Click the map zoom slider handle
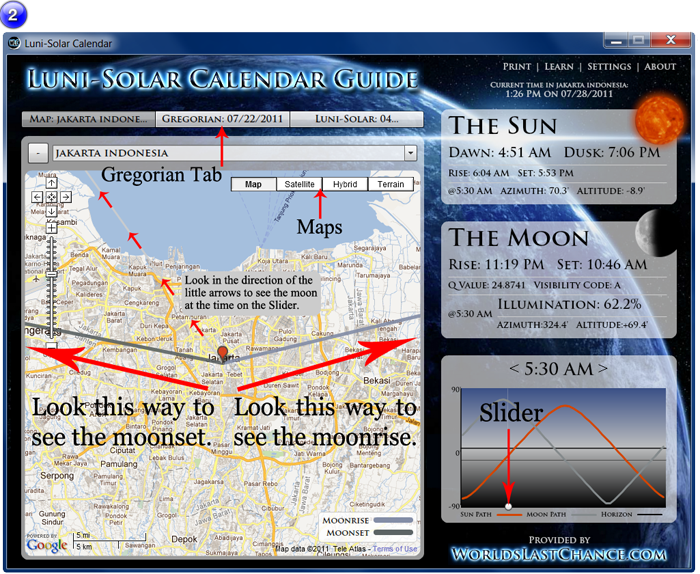 tap(52, 274)
